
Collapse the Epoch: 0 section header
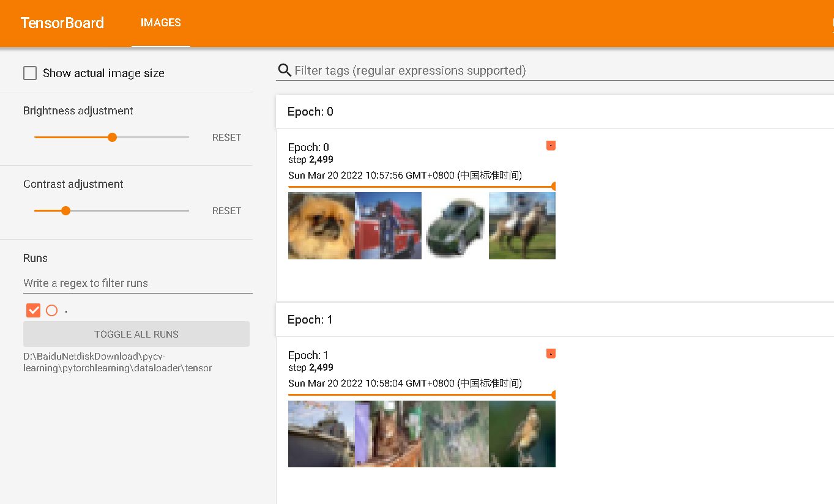click(555, 112)
